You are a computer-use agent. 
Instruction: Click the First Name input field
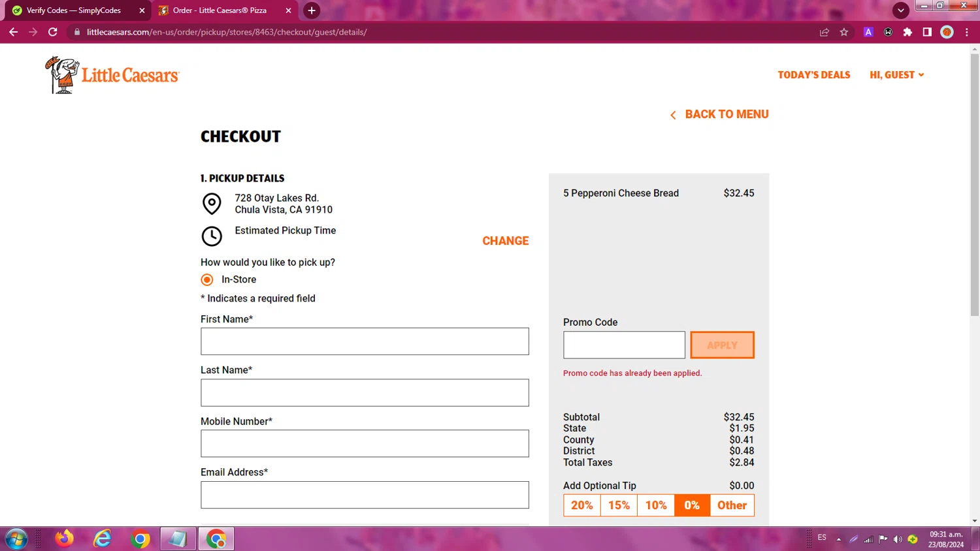[x=365, y=341]
